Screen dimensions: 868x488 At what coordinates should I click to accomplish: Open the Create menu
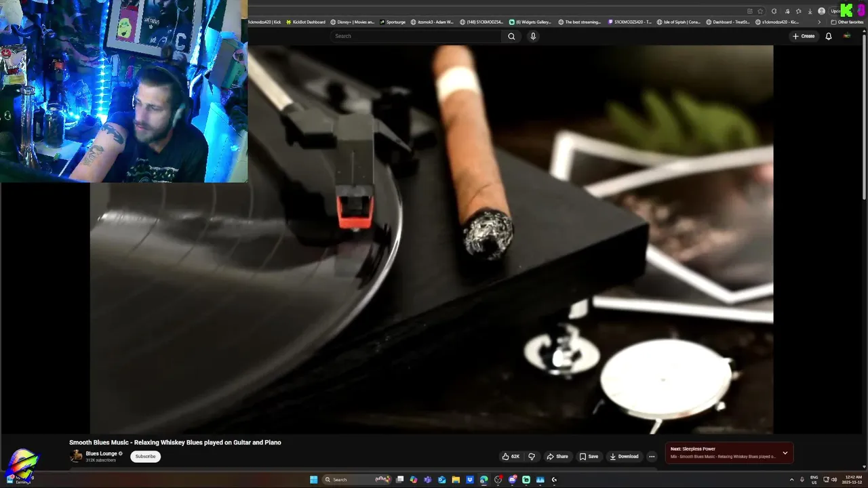tap(804, 36)
